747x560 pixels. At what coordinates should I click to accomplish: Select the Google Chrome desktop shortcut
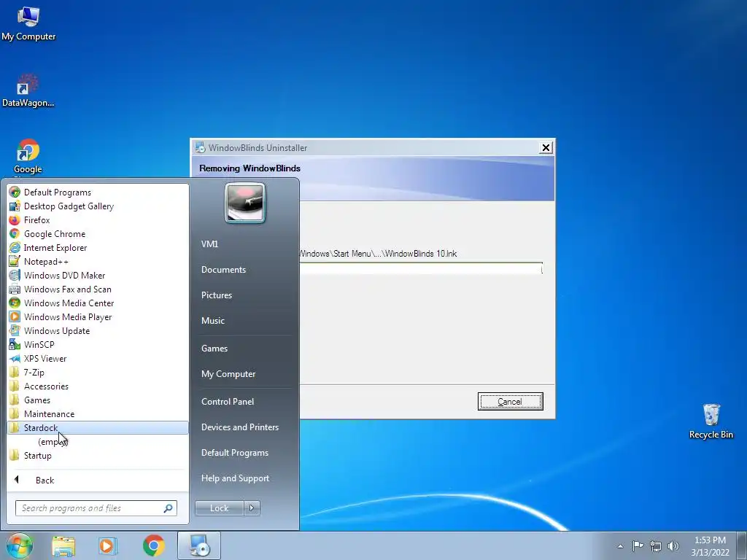(28, 157)
